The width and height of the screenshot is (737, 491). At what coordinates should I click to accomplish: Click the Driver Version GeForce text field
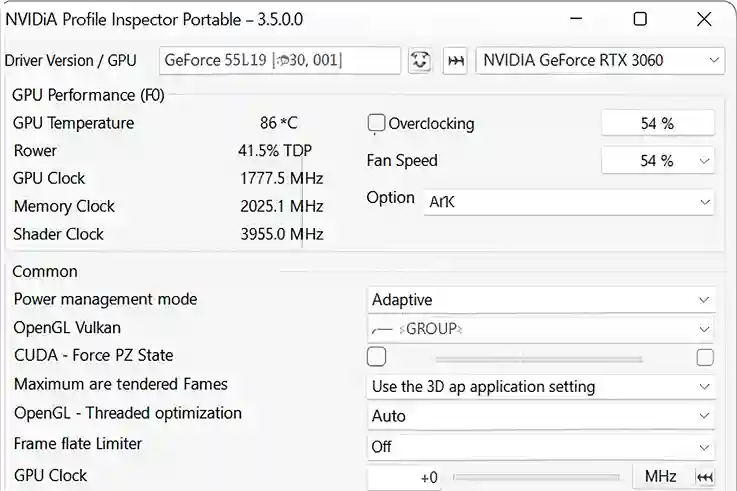coord(280,61)
